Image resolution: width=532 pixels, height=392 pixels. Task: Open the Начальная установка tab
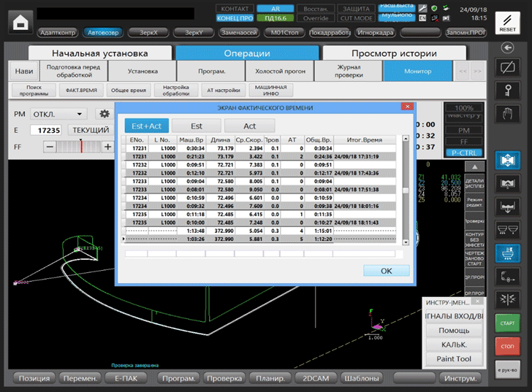tap(99, 53)
